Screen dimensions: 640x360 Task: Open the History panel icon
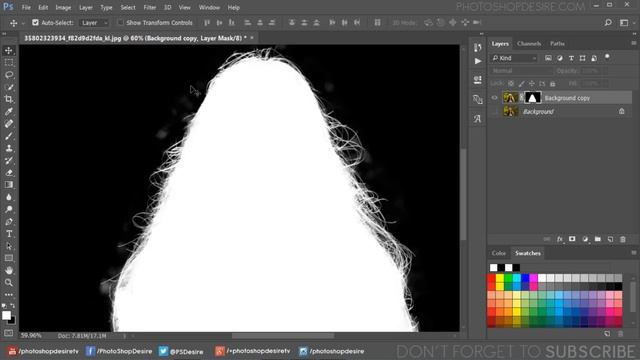pos(478,48)
